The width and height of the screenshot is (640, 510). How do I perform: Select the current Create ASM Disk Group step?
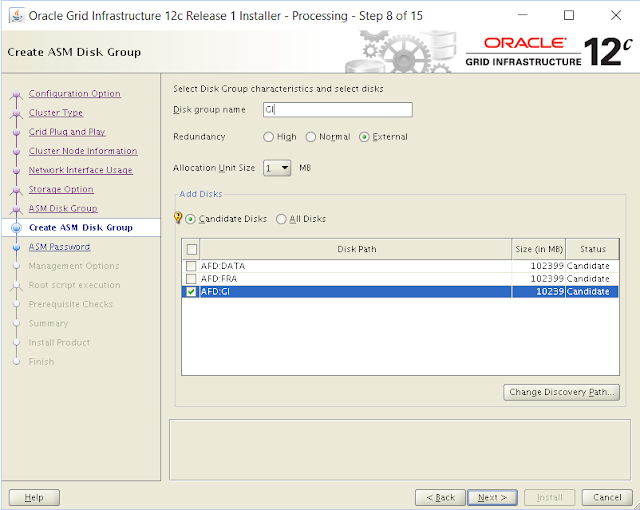pyautogui.click(x=81, y=228)
